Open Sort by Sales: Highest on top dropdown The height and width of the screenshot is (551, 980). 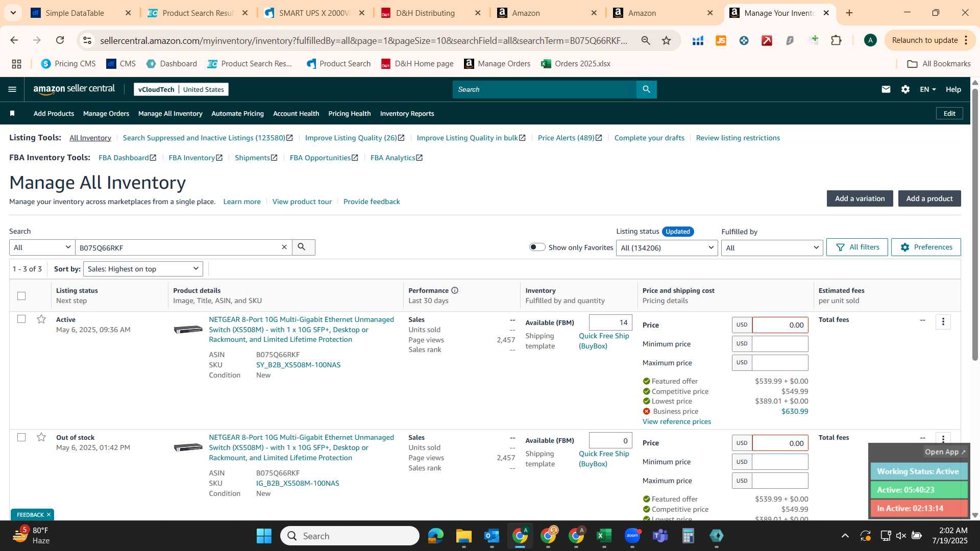click(143, 269)
